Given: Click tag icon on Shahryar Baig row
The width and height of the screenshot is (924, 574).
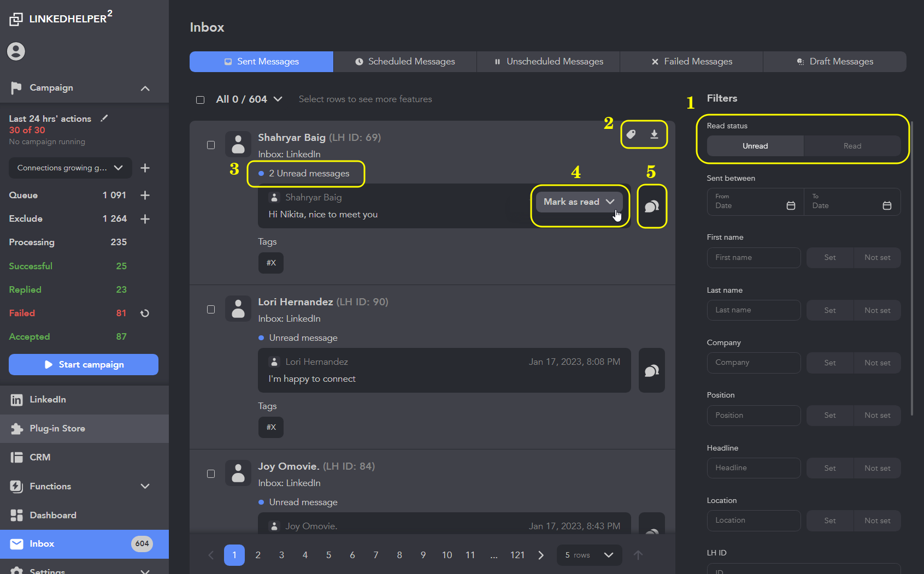Looking at the screenshot, I should pos(631,134).
